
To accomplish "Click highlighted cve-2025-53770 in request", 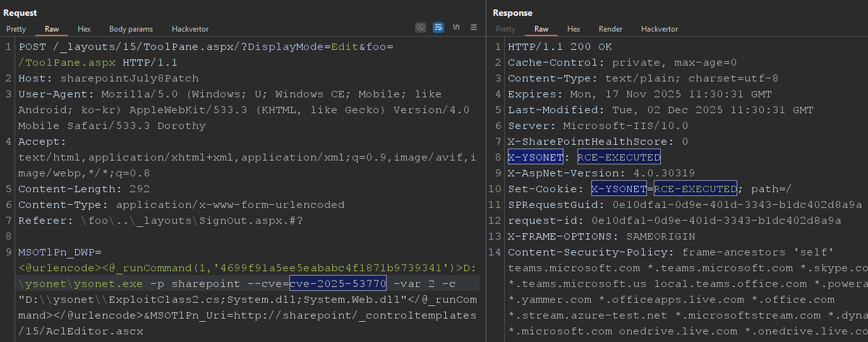I will pos(337,284).
